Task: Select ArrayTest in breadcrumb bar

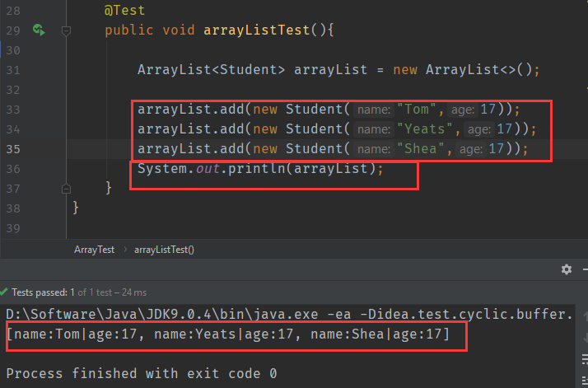Action: coord(94,250)
